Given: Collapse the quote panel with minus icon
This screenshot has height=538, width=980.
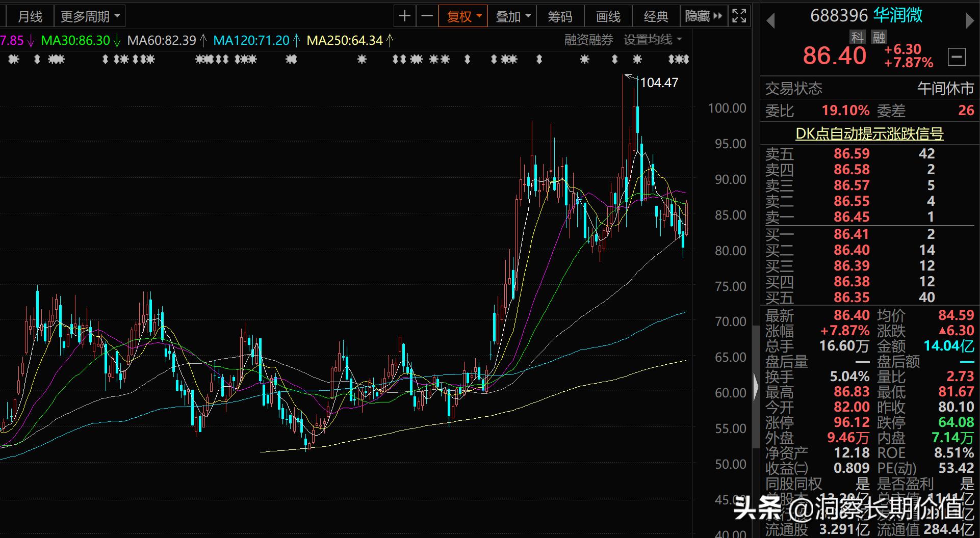Looking at the screenshot, I should click(958, 56).
